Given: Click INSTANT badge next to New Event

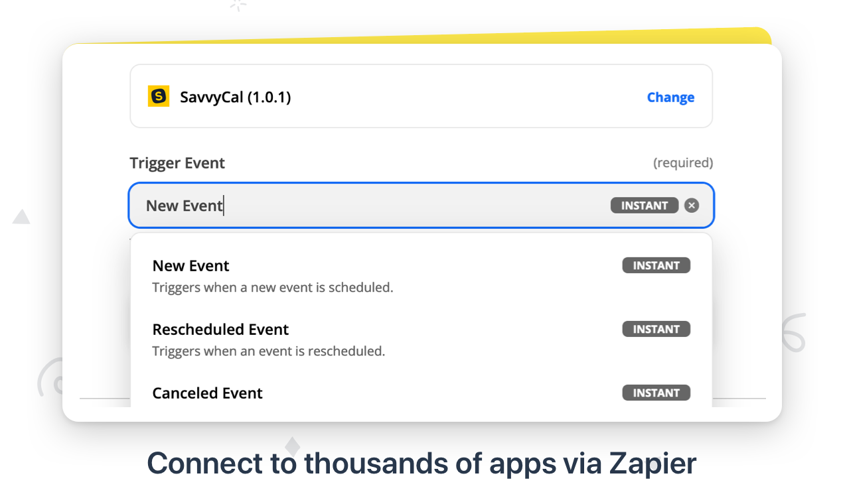Looking at the screenshot, I should click(656, 266).
